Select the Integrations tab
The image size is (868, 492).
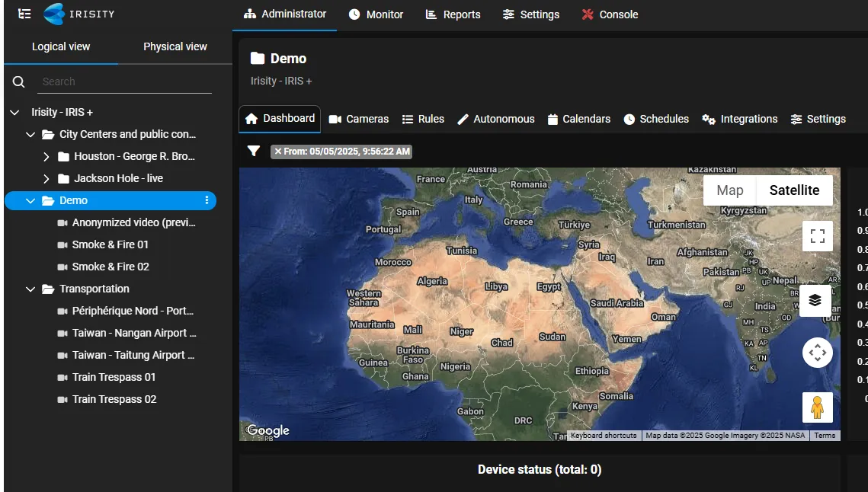(739, 119)
